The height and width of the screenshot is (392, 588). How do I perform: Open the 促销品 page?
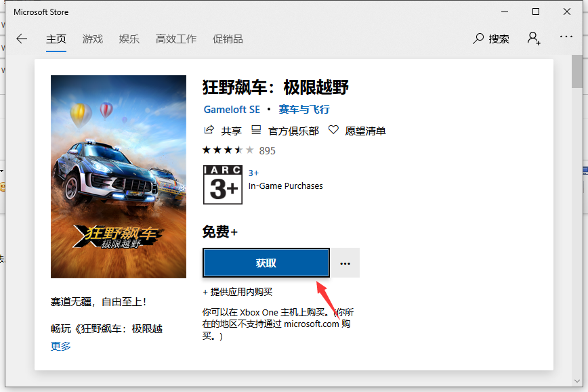coord(228,39)
